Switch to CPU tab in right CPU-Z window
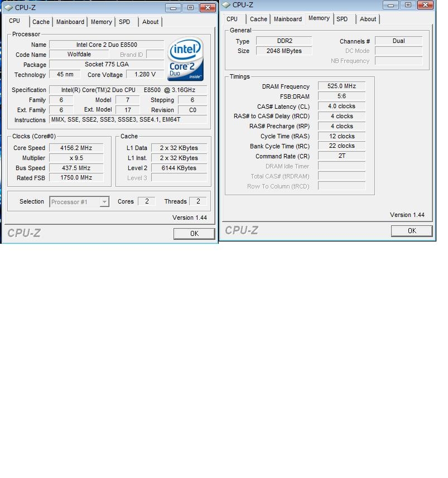The width and height of the screenshot is (448, 478). pyautogui.click(x=232, y=19)
